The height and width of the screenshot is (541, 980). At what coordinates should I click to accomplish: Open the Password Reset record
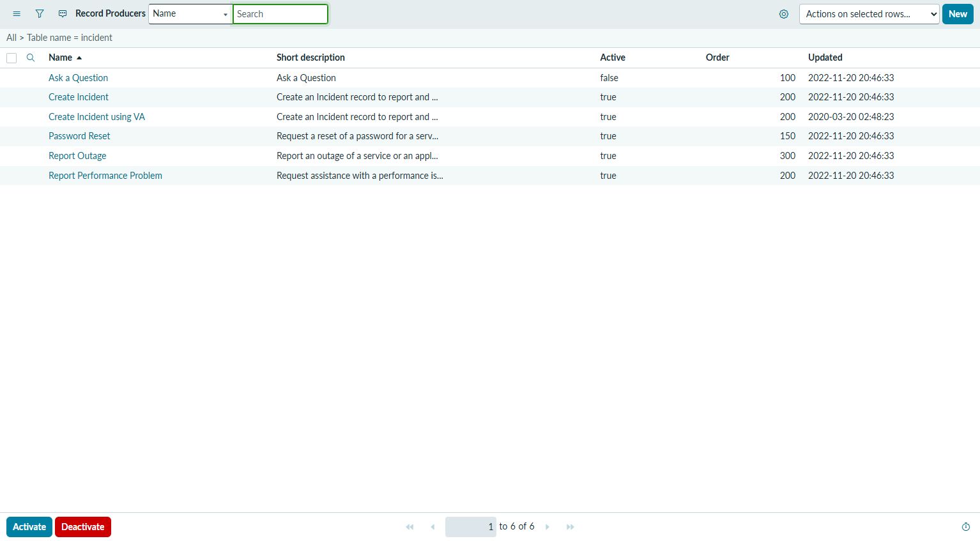[79, 136]
